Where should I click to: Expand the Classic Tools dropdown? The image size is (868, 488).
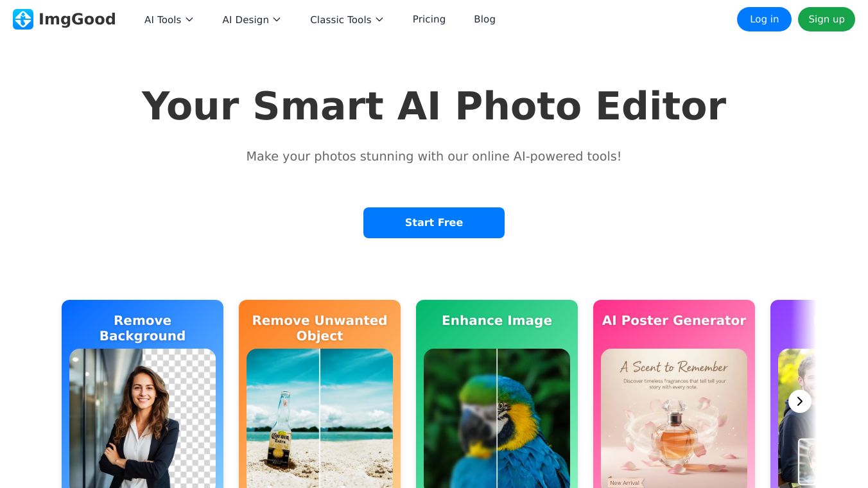(x=347, y=20)
